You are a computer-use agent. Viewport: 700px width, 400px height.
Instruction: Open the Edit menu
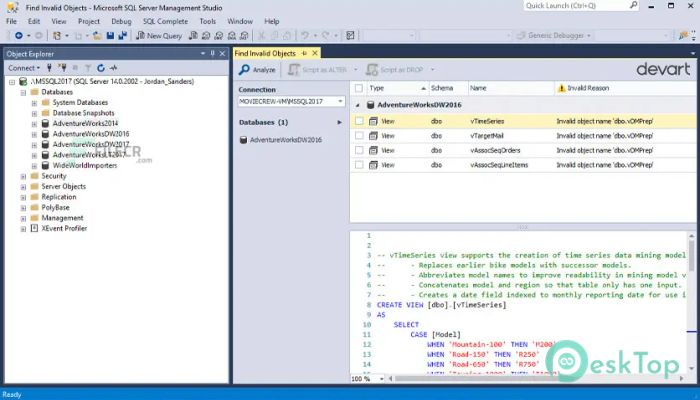point(34,21)
